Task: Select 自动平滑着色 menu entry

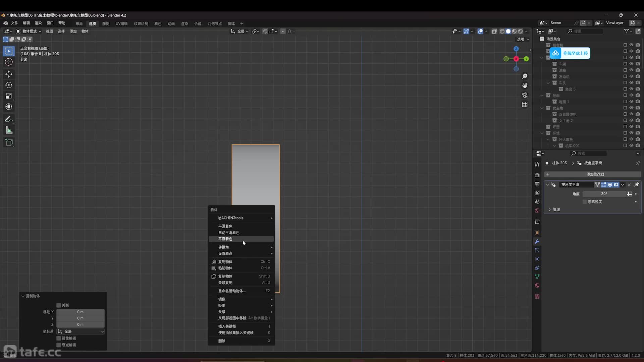Action: click(x=241, y=233)
